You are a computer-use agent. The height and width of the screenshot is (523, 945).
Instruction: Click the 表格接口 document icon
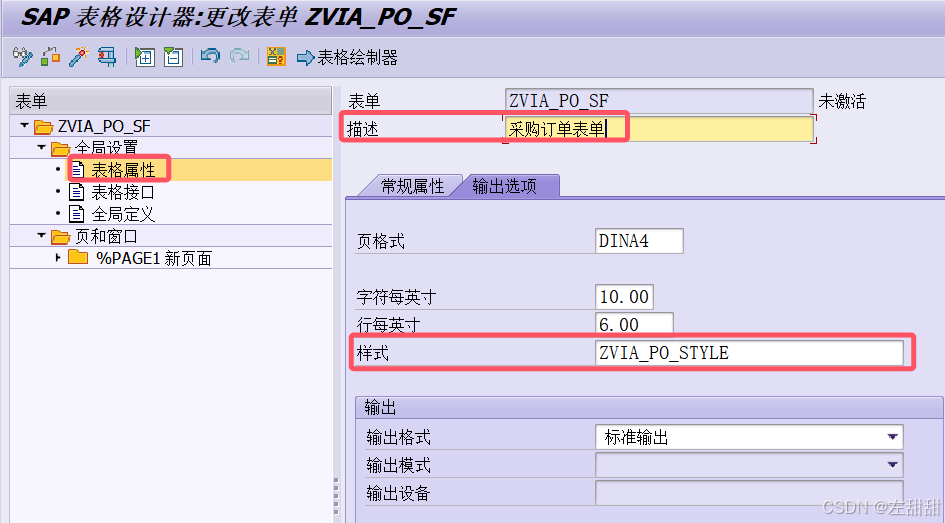click(x=77, y=192)
